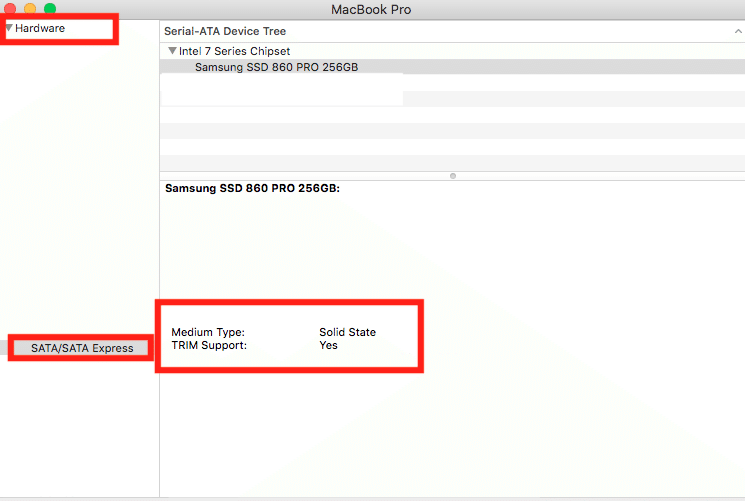Toggle the sort arrow in the column header
The image size is (745, 501).
pos(737,31)
